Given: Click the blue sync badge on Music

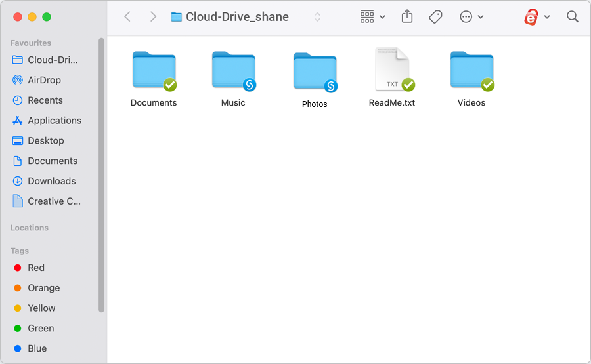Looking at the screenshot, I should tap(250, 85).
